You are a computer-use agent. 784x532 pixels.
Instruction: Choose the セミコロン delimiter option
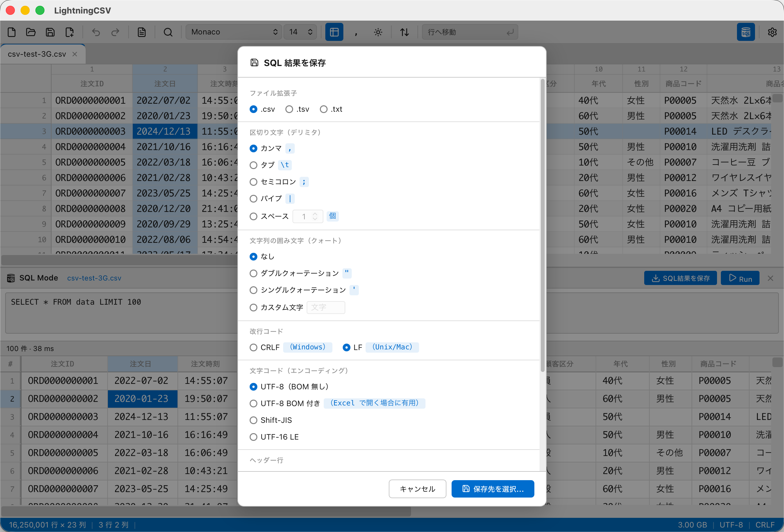pyautogui.click(x=279, y=182)
